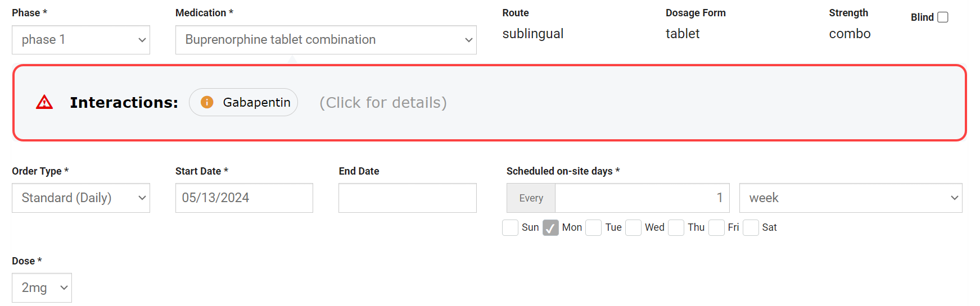Uncheck the Mon on-site day box
The height and width of the screenshot is (306, 980).
point(550,227)
